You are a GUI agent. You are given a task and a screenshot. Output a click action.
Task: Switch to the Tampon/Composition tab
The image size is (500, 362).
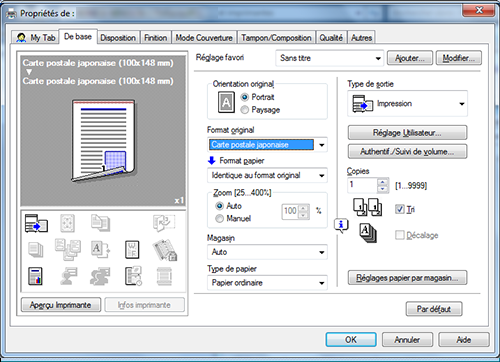pos(276,38)
